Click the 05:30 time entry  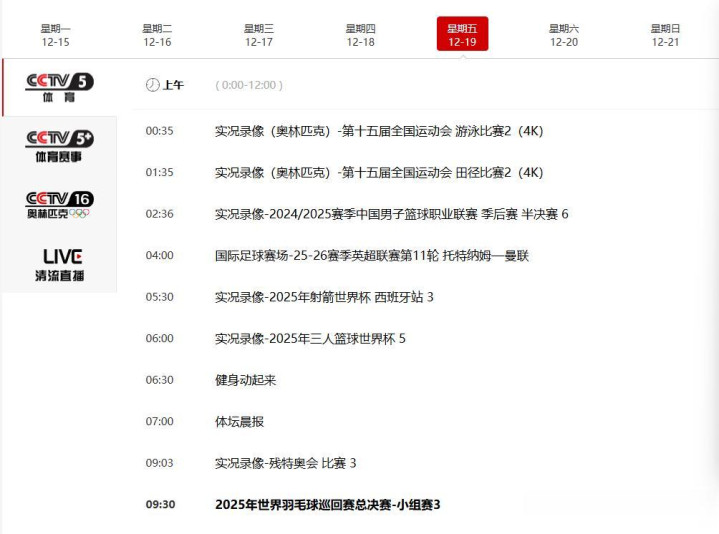[x=160, y=297]
